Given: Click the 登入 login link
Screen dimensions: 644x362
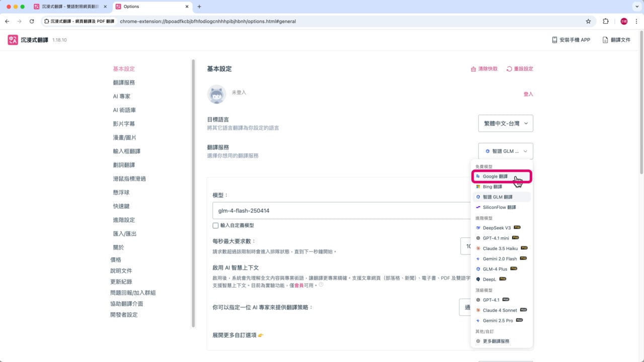Looking at the screenshot, I should point(528,94).
